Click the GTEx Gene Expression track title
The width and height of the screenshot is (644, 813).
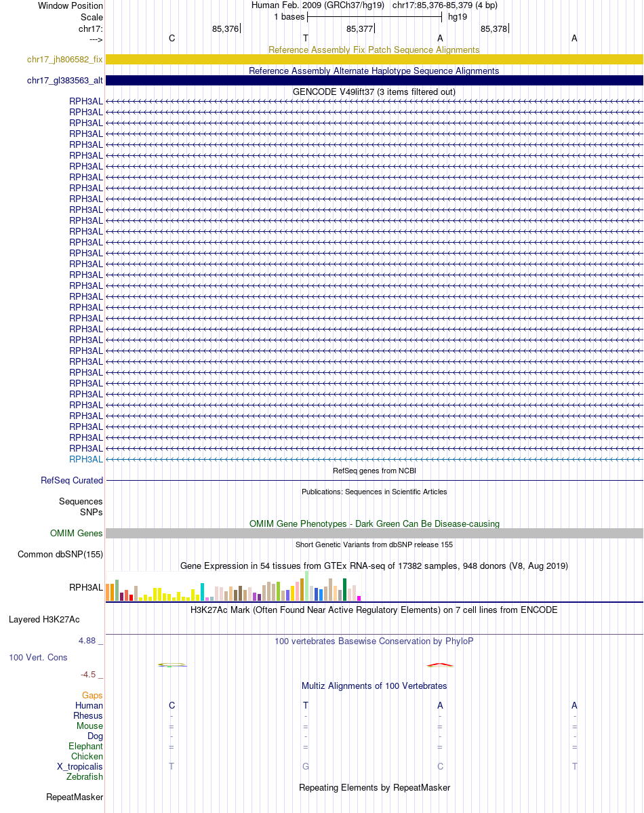click(374, 566)
